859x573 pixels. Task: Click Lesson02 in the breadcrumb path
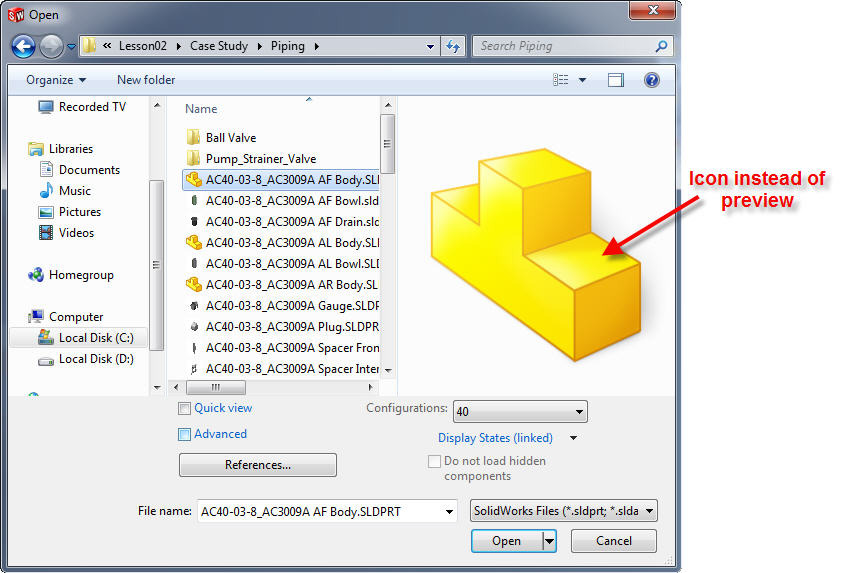143,46
